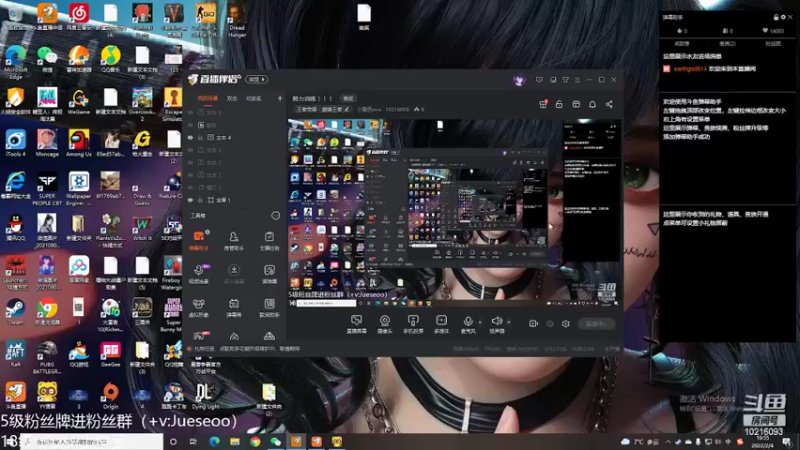The height and width of the screenshot is (450, 800).
Task: Click the edit button beside stream title
Action: tap(348, 98)
